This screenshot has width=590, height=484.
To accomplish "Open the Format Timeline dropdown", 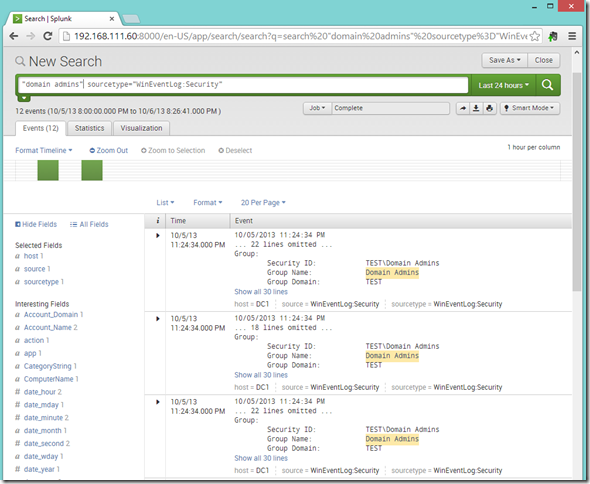I will pyautogui.click(x=44, y=151).
